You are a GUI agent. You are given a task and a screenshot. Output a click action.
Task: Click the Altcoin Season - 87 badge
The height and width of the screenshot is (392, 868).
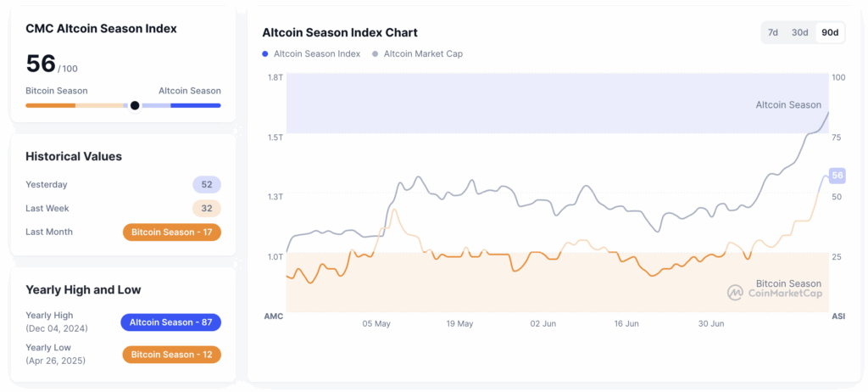point(171,322)
